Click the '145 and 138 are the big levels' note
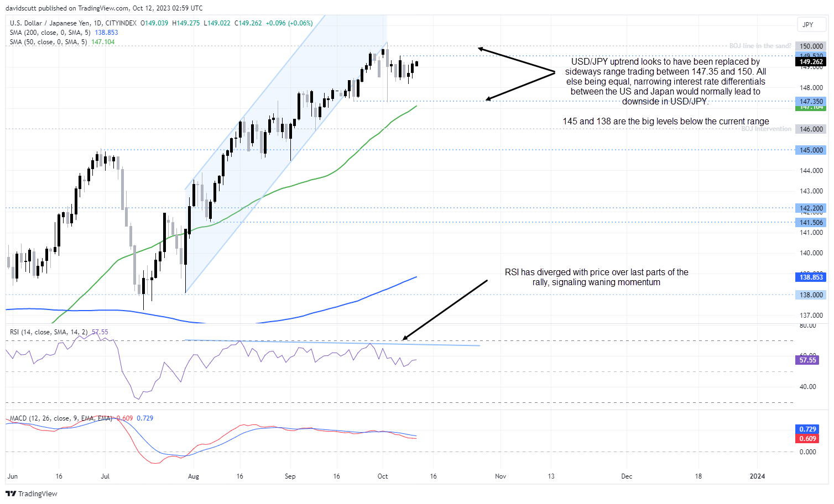Viewport: 834px width, 504px height. [666, 121]
